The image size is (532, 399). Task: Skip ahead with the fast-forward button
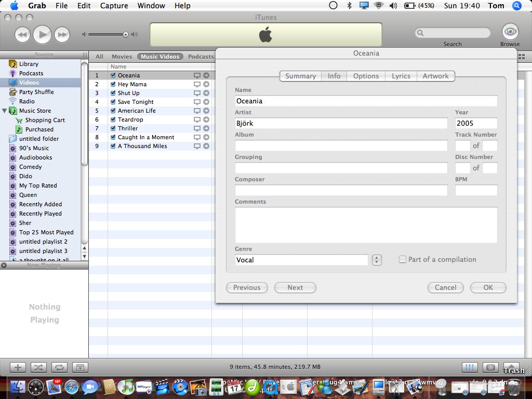[62, 35]
